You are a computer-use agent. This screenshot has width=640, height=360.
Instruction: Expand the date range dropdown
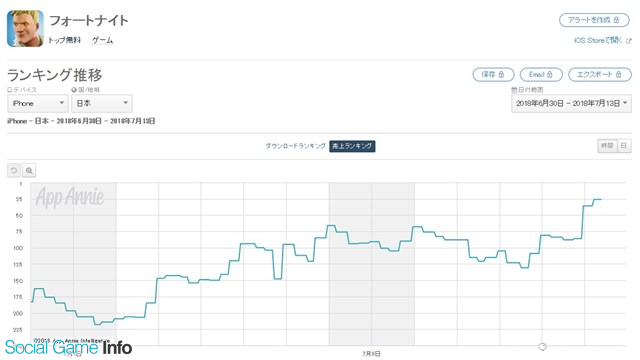(571, 103)
